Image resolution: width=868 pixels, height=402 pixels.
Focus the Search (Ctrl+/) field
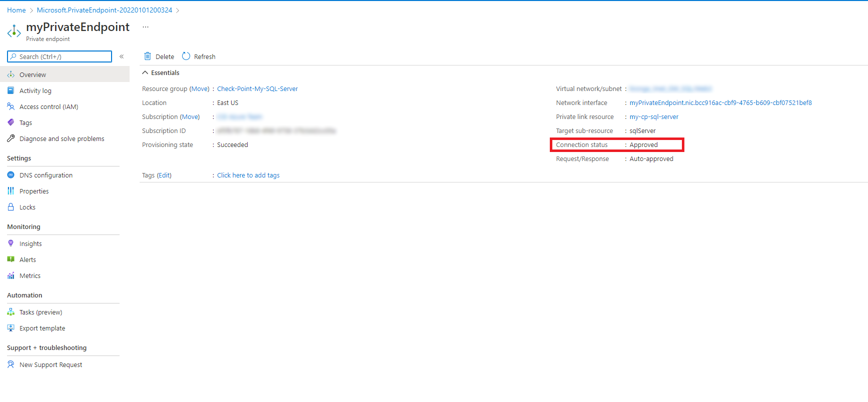coord(60,56)
